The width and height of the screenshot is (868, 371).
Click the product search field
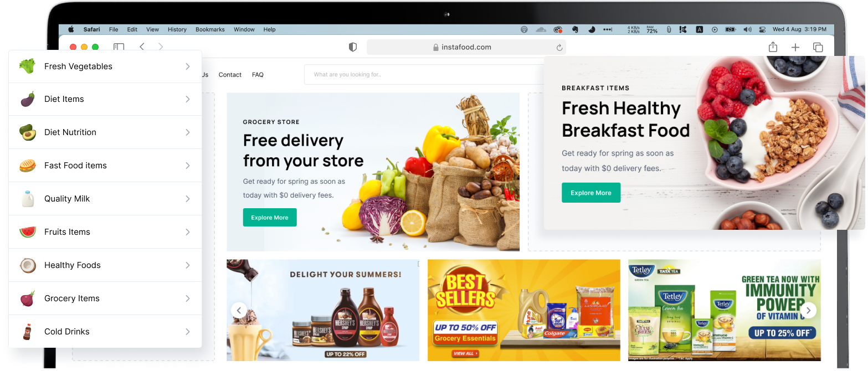coord(424,75)
